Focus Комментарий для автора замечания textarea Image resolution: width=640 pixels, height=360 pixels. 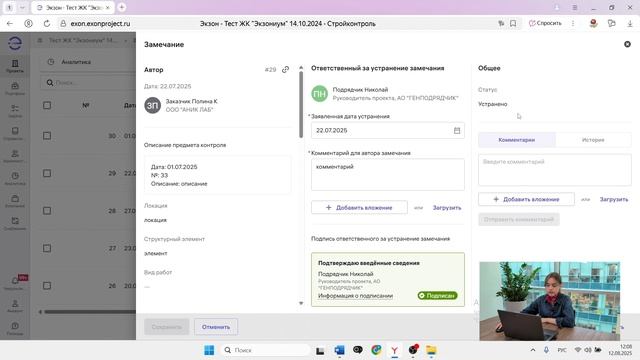(388, 174)
